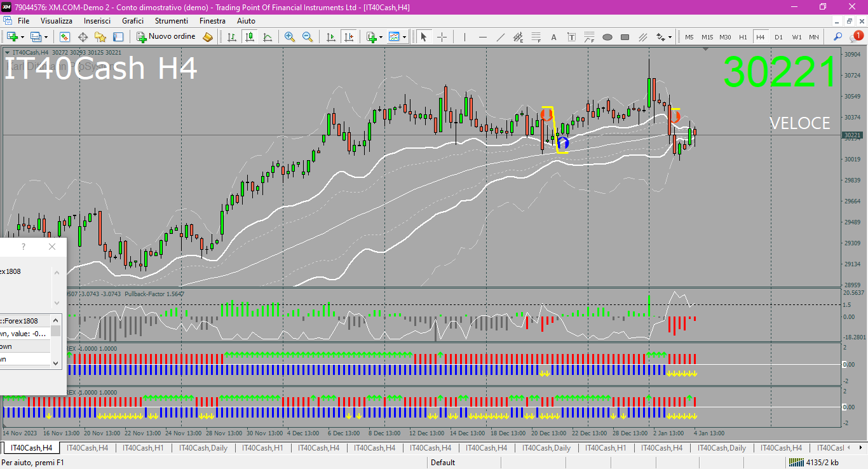
Task: Select the Text tool marked A
Action: (553, 37)
